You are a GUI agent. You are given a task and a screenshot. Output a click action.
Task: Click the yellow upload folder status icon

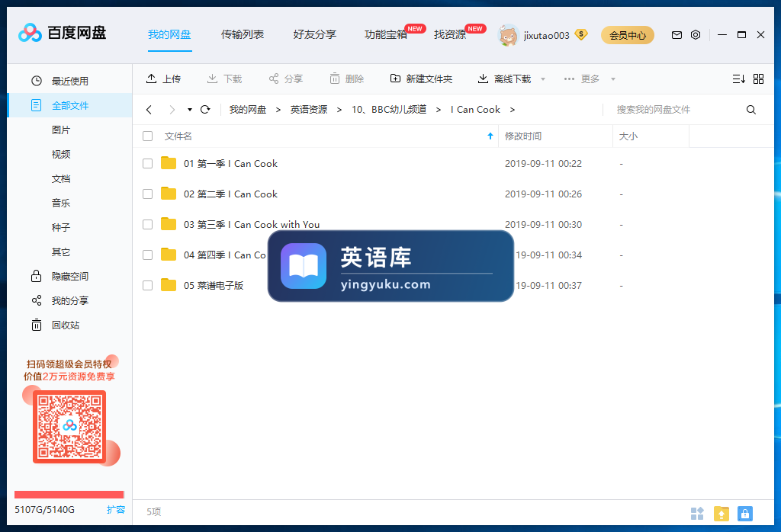721,514
